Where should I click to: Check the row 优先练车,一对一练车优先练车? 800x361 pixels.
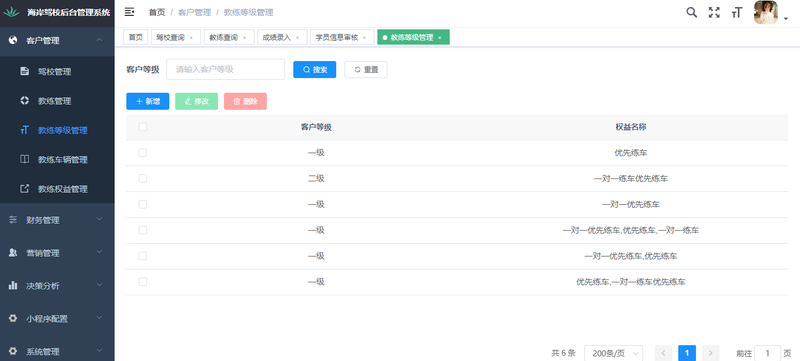[x=143, y=281]
